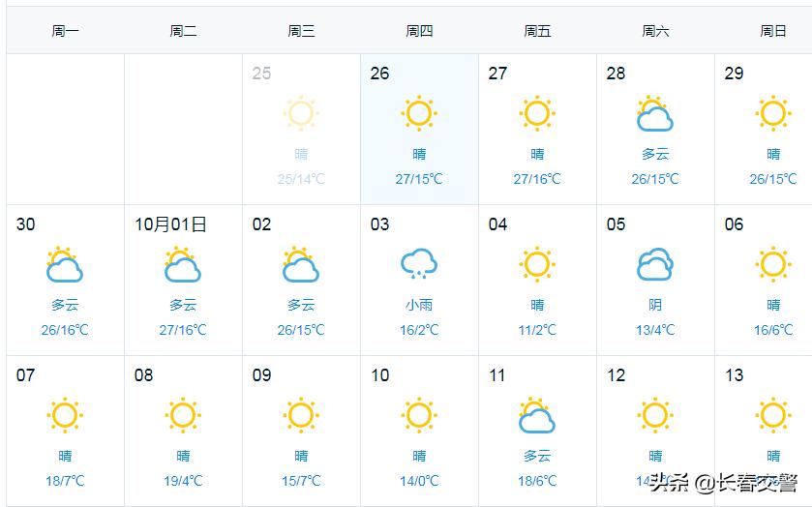
Task: Click the sunny icon on the 26th
Action: coord(419,113)
